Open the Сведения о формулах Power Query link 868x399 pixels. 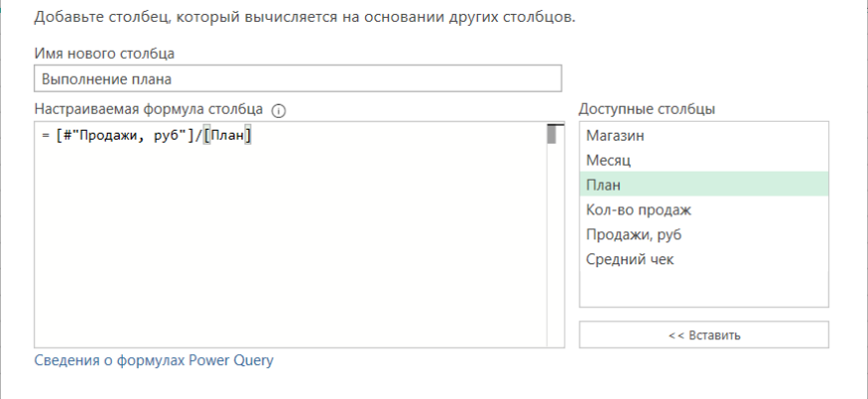tap(154, 360)
